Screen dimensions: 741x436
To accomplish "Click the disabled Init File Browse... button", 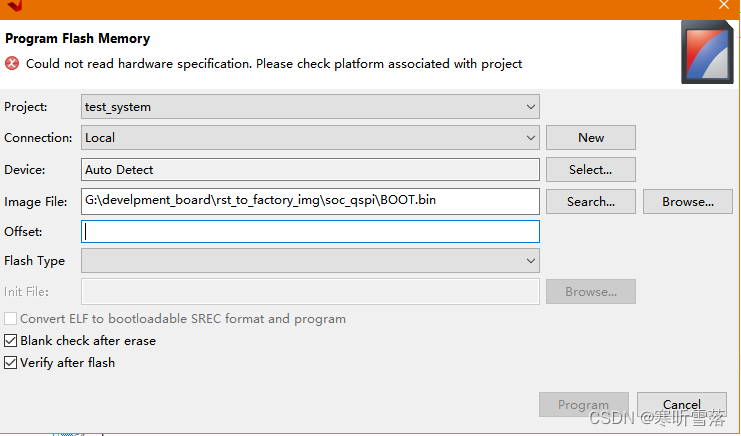I will tap(591, 291).
